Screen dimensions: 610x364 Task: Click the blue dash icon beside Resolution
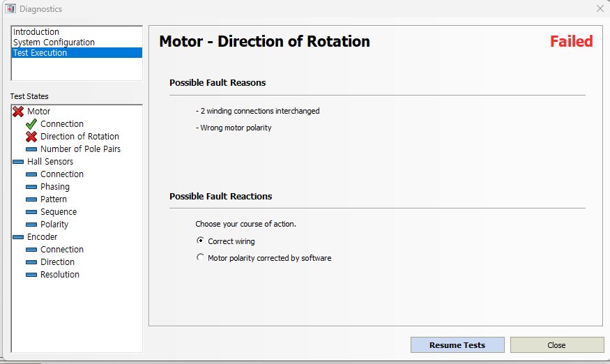point(31,275)
